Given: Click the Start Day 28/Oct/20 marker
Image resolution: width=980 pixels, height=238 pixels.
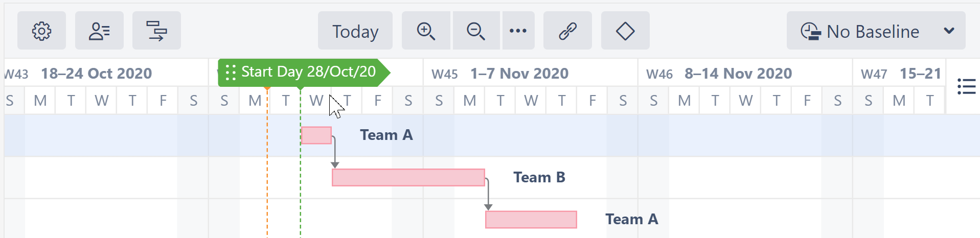Looking at the screenshot, I should [x=308, y=72].
